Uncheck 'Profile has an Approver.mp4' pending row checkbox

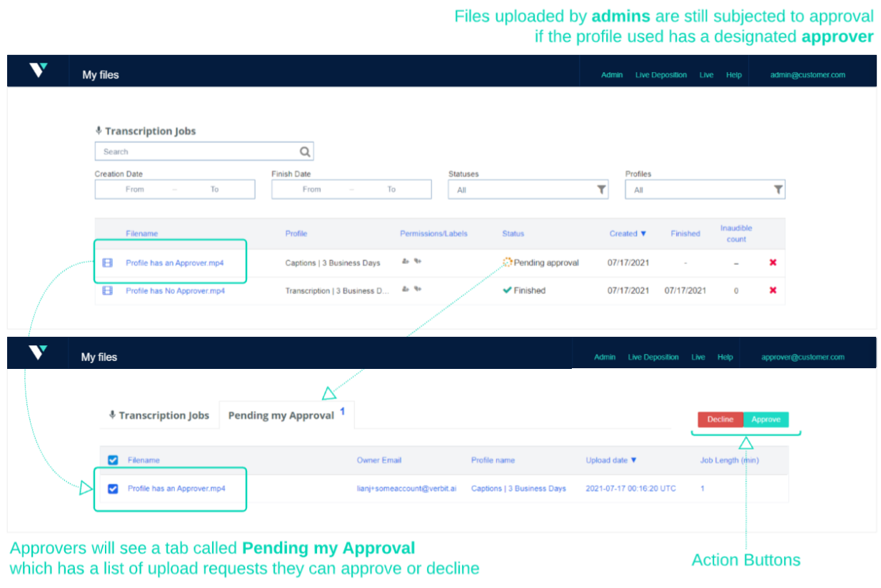coord(113,489)
